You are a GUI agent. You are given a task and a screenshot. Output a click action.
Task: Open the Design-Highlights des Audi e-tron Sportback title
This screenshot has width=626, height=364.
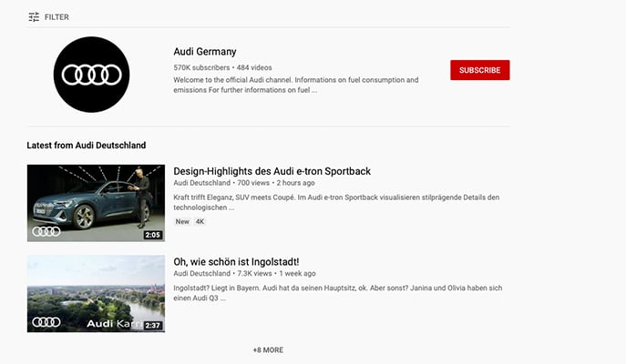[272, 171]
